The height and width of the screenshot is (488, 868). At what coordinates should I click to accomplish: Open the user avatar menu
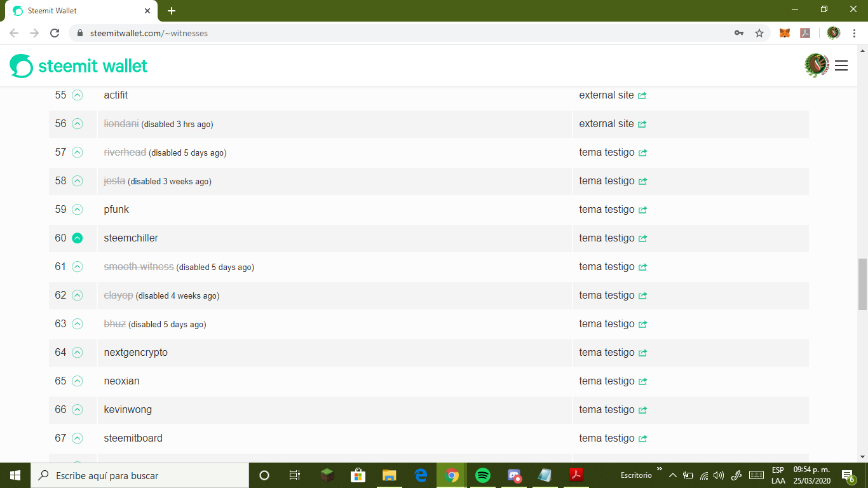[x=817, y=65]
